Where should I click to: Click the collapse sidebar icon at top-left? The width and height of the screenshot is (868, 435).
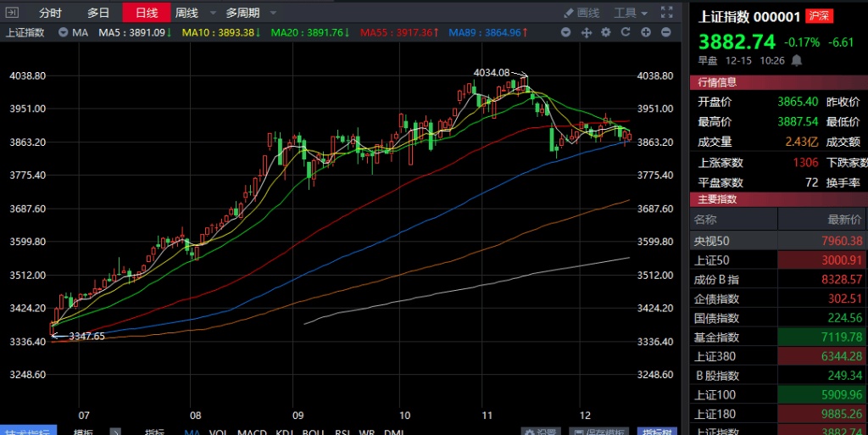tap(12, 12)
